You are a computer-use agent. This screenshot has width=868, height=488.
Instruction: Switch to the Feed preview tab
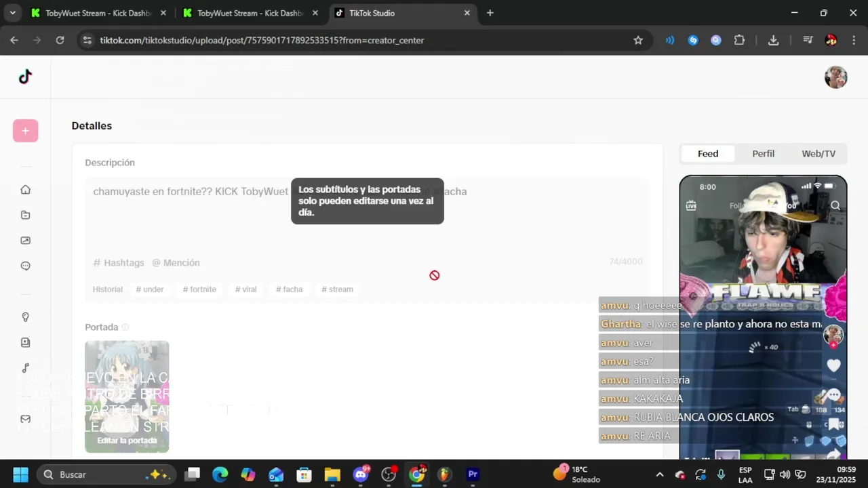pyautogui.click(x=708, y=154)
